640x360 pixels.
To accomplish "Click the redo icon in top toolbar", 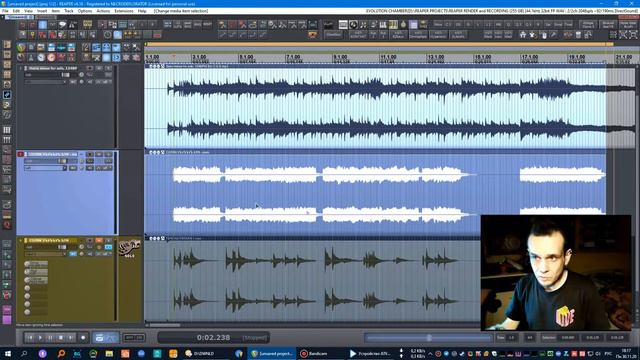I will 32,25.
